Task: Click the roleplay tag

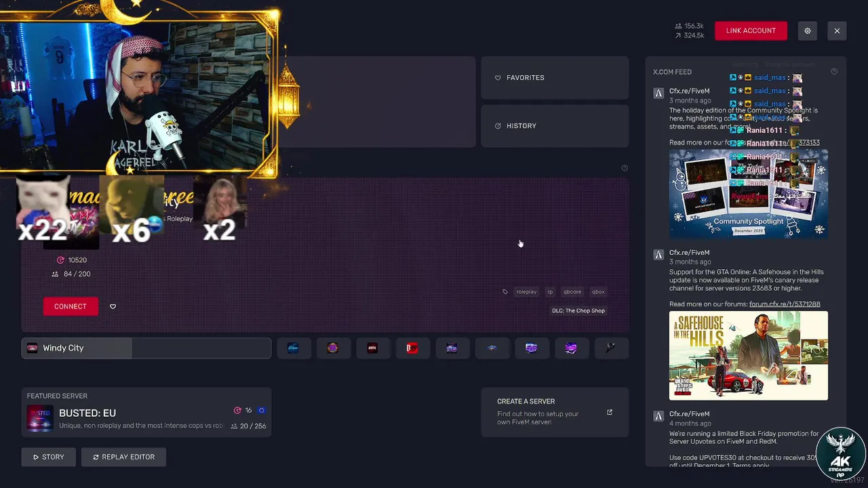Action: [x=526, y=291]
